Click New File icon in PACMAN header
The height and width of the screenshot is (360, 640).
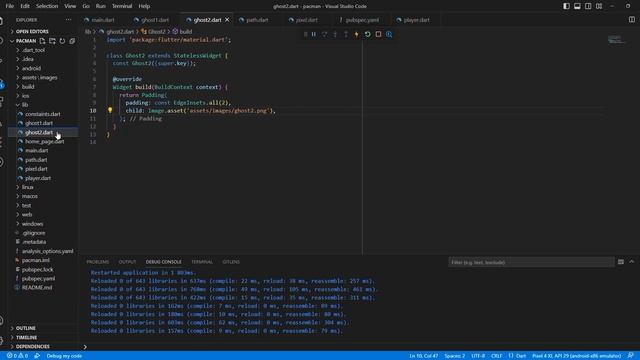(42, 41)
